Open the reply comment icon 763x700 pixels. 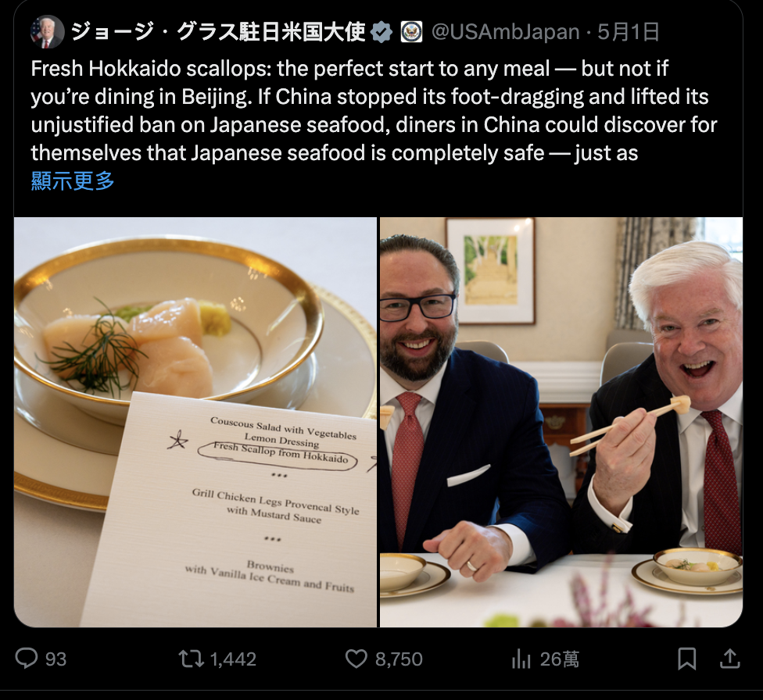tap(27, 658)
